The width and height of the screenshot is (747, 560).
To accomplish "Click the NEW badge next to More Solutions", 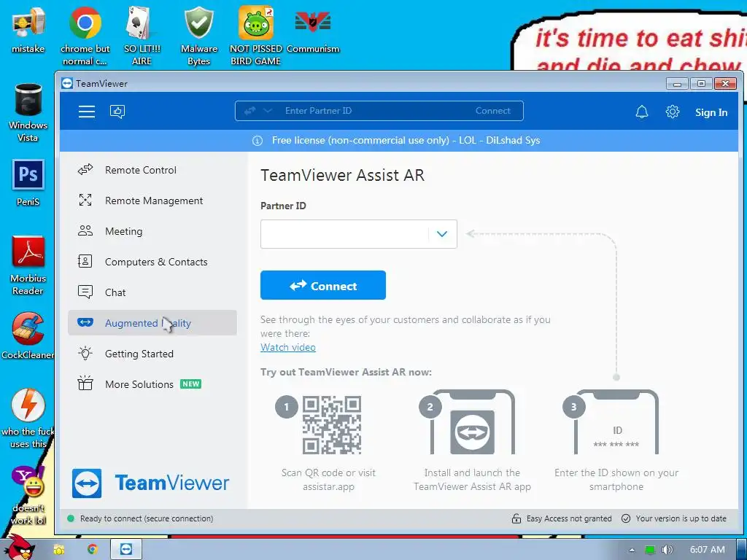I will tap(191, 384).
